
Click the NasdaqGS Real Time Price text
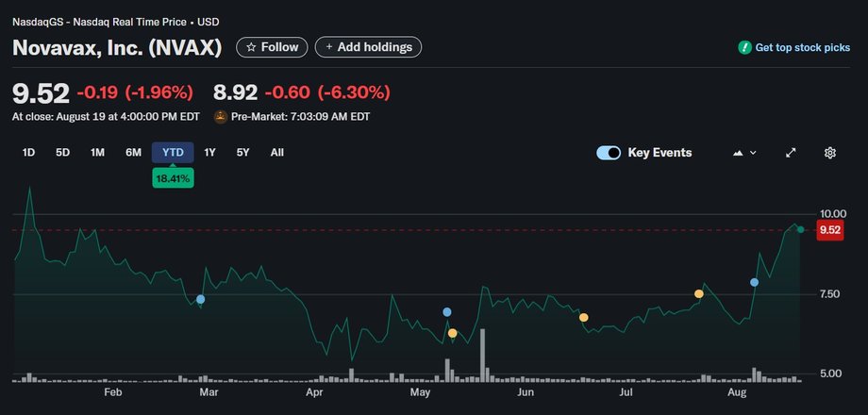pos(116,22)
